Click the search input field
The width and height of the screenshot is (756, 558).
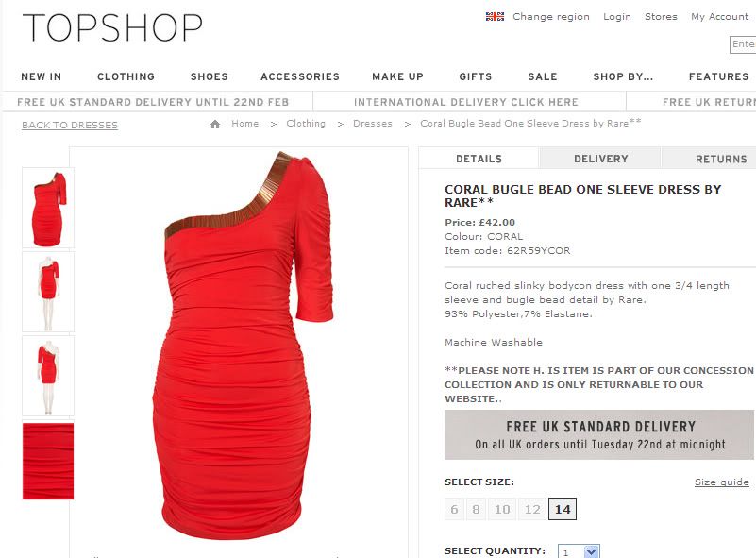pyautogui.click(x=743, y=44)
